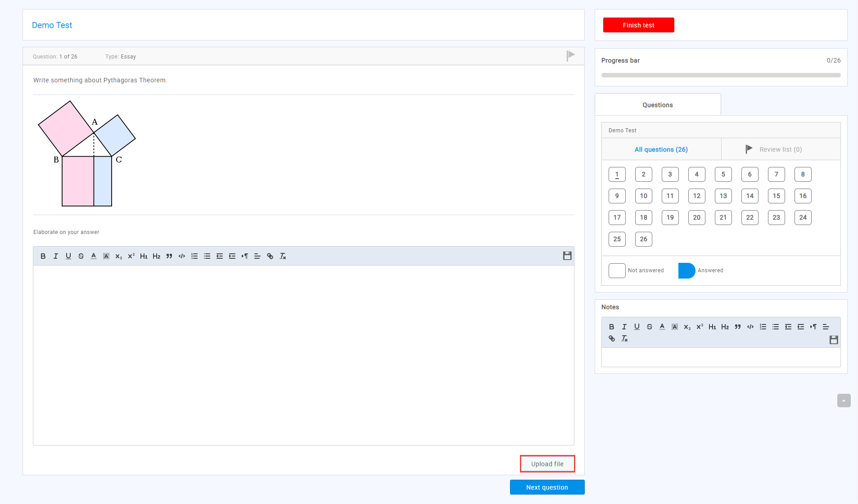Apply blockquote in the Notes toolbar
Viewport: 858px width, 504px height.
(738, 327)
